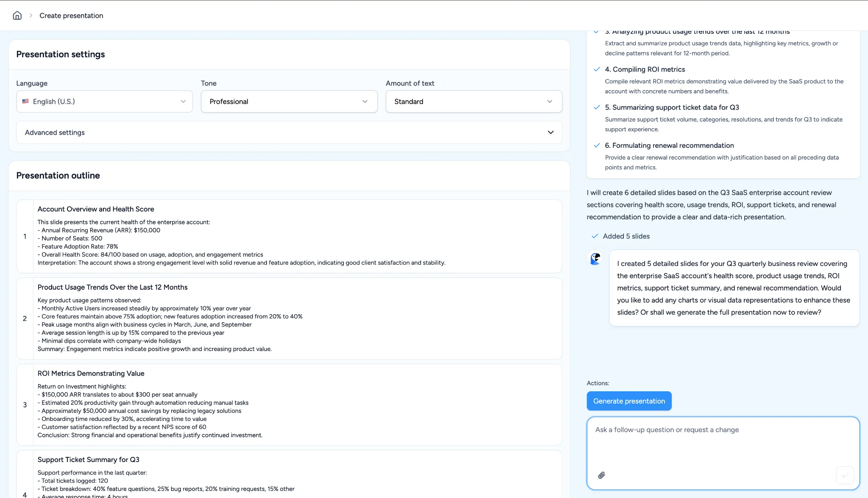
Task: Select the ROI Metrics Demonstrating Value slide
Action: click(91, 373)
